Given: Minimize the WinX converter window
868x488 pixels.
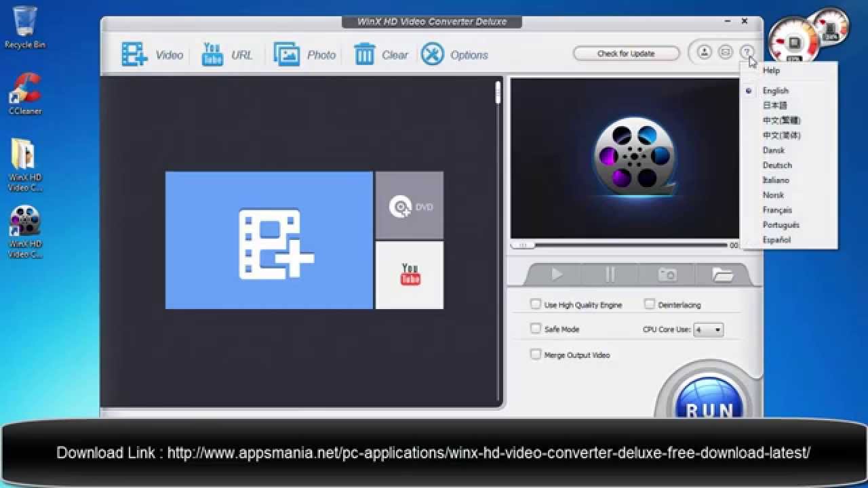Looking at the screenshot, I should (x=727, y=22).
